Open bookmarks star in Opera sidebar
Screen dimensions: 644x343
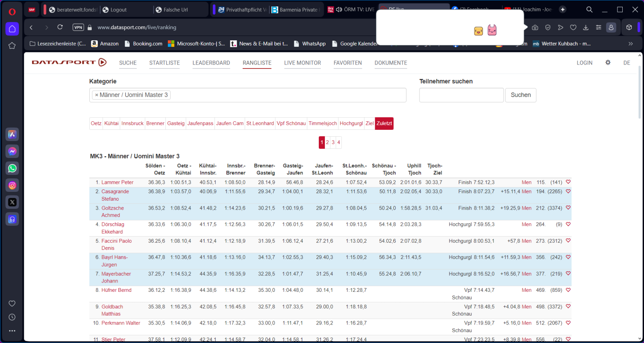[12, 46]
